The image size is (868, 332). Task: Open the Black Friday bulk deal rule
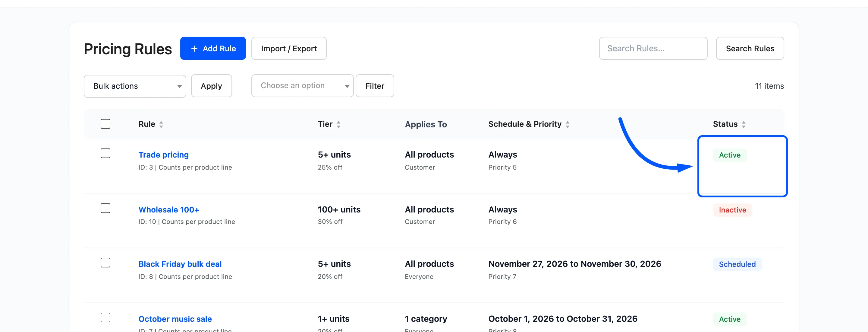[x=180, y=264]
